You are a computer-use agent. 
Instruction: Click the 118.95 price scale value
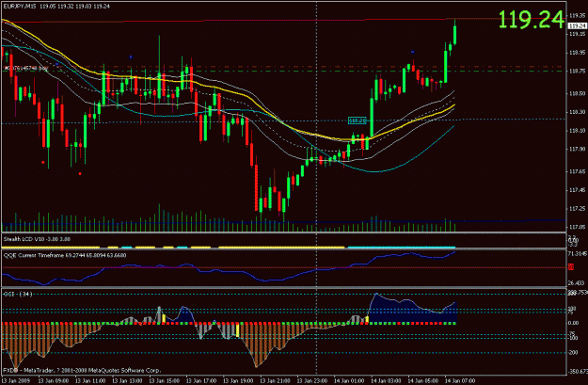pos(578,53)
